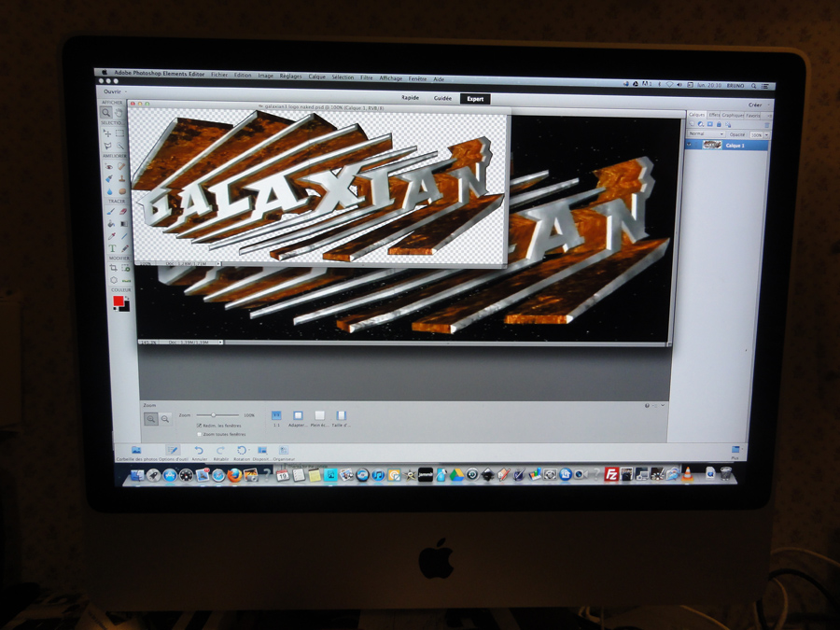The image size is (840, 630).
Task: Click the Rétablir redo button
Action: [x=220, y=454]
